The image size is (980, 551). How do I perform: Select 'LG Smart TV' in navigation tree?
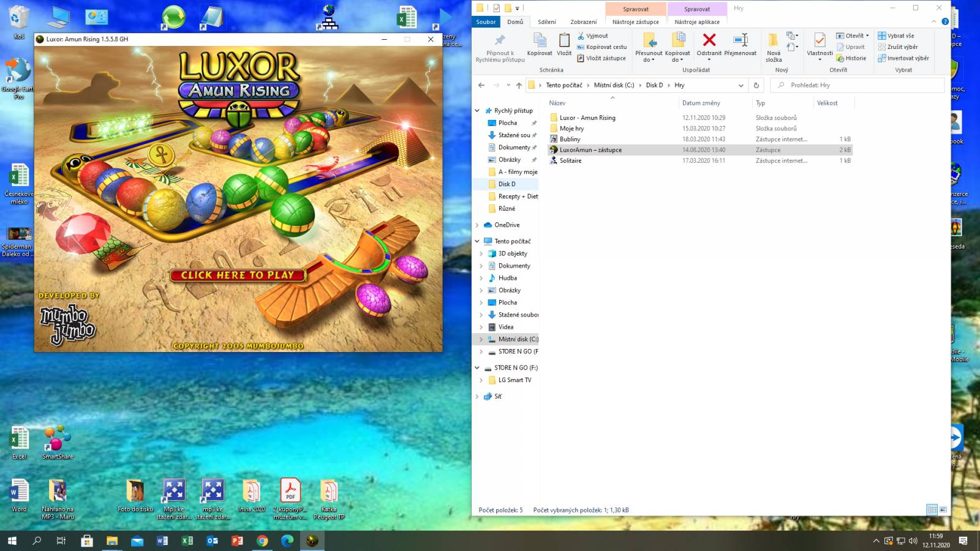514,380
